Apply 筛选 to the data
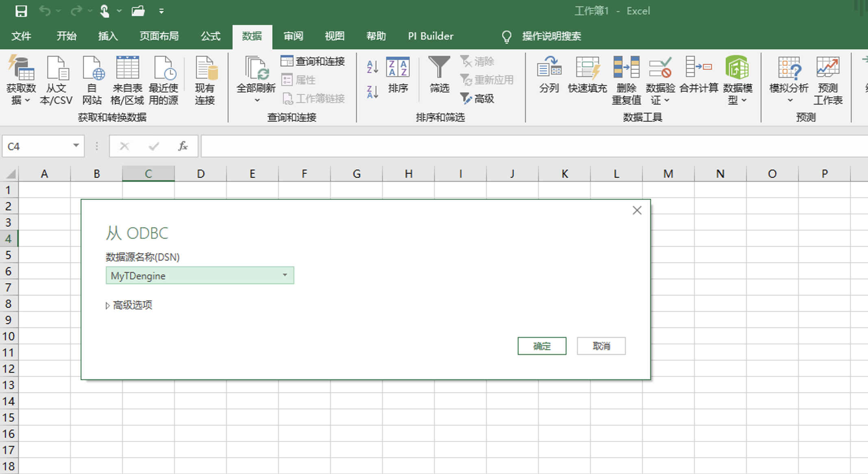 tap(439, 77)
